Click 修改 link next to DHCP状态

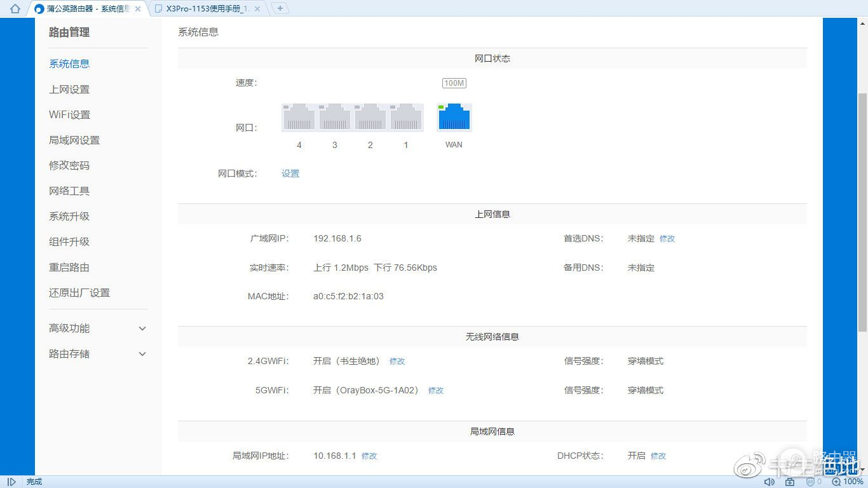(x=658, y=456)
